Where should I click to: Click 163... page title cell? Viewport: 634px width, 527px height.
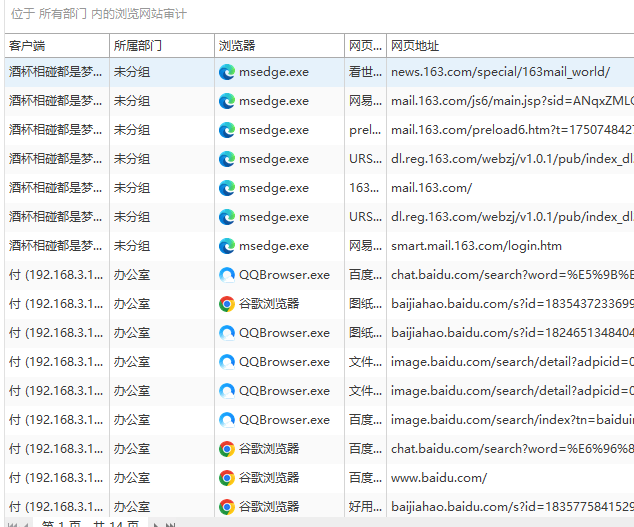point(364,188)
